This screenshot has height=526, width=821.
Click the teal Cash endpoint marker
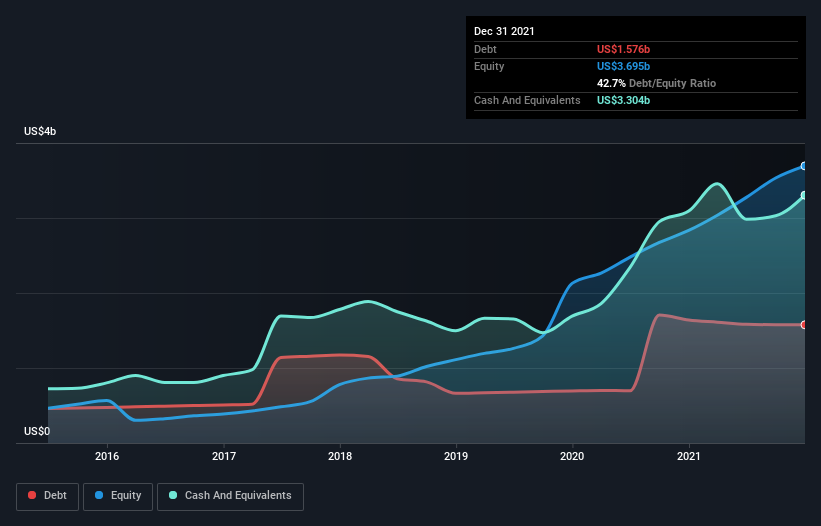tap(804, 195)
